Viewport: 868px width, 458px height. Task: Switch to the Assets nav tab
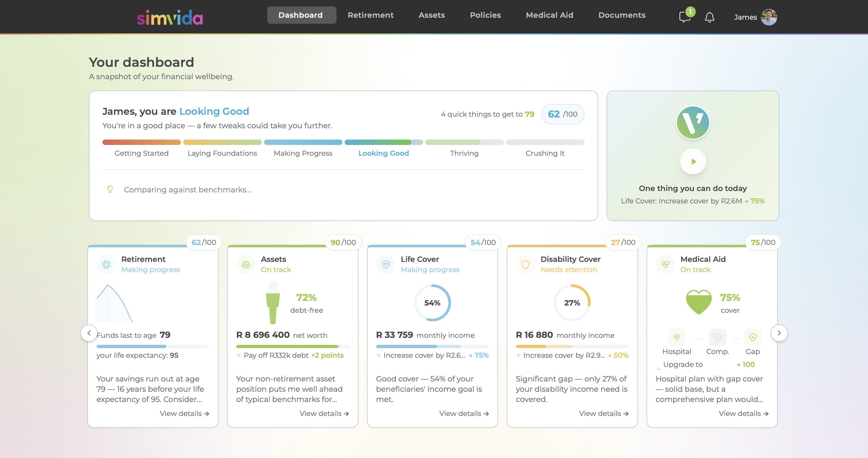pos(432,15)
